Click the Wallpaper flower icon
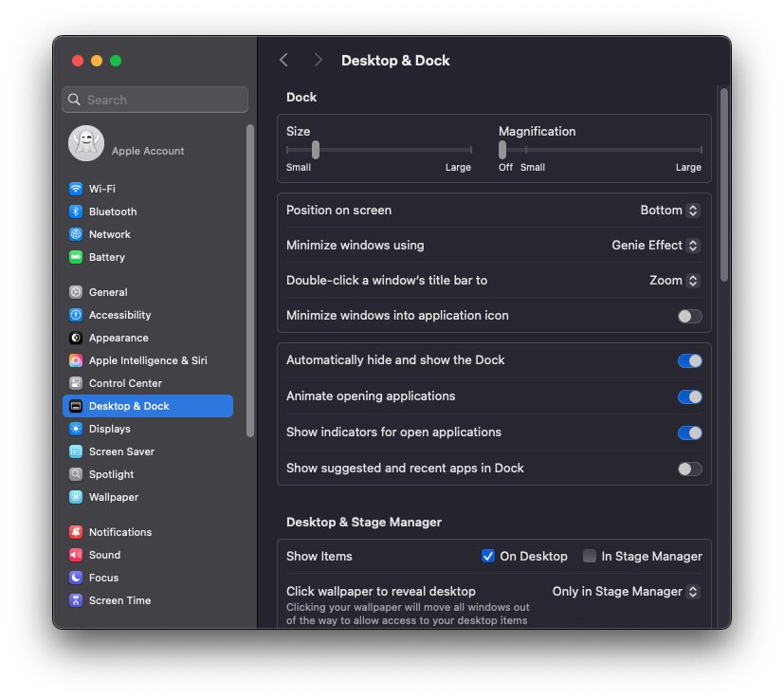This screenshot has height=699, width=784. (76, 497)
